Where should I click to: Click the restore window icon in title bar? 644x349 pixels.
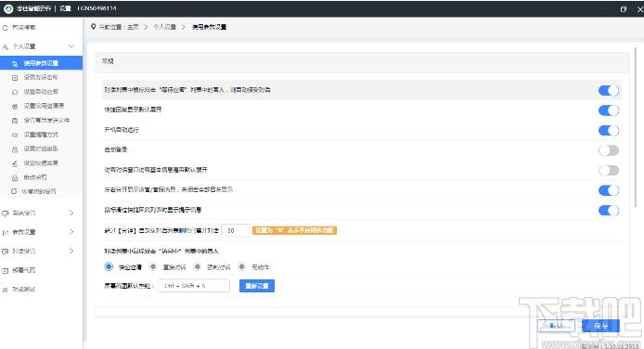coord(624,8)
